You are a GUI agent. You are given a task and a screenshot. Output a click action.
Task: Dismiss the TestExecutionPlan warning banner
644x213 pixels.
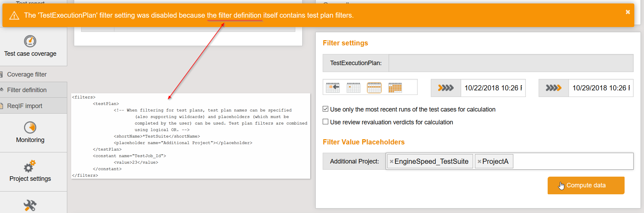[x=627, y=11]
